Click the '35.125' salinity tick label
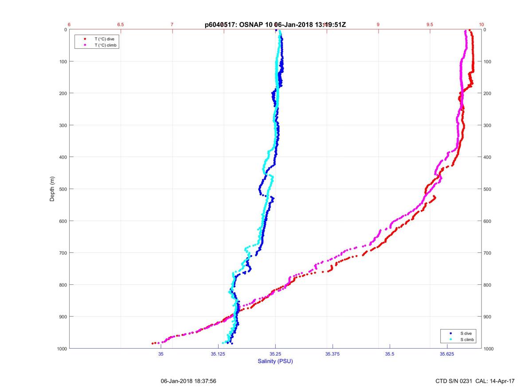The width and height of the screenshot is (532, 392). (x=218, y=354)
